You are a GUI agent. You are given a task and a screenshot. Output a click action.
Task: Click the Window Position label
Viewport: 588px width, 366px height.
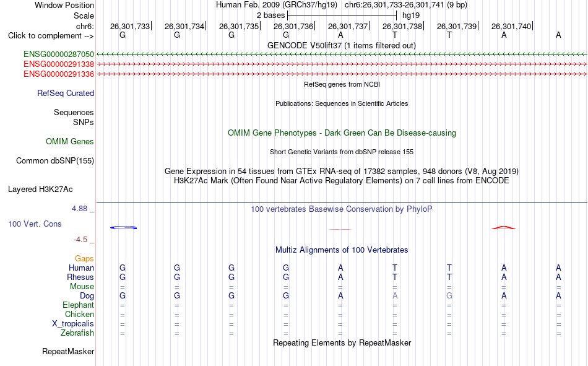(64, 5)
